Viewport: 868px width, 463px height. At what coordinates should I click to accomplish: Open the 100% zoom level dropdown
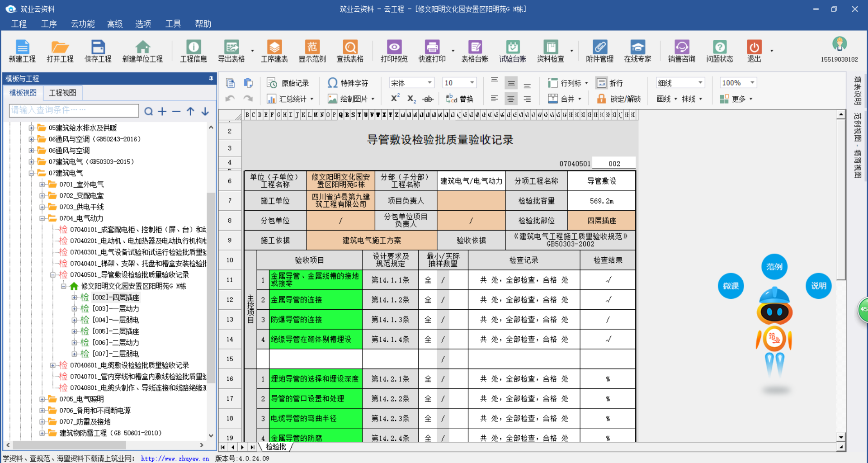pyautogui.click(x=738, y=83)
